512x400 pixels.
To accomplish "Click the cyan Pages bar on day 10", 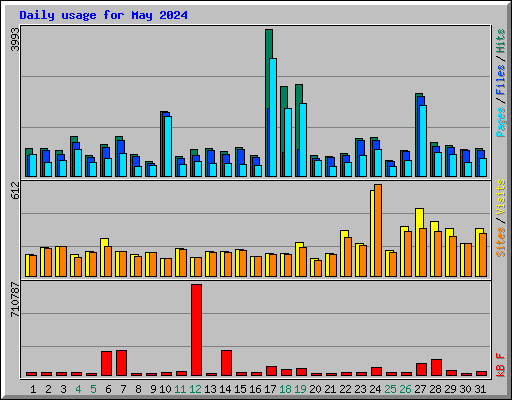I will tap(168, 146).
